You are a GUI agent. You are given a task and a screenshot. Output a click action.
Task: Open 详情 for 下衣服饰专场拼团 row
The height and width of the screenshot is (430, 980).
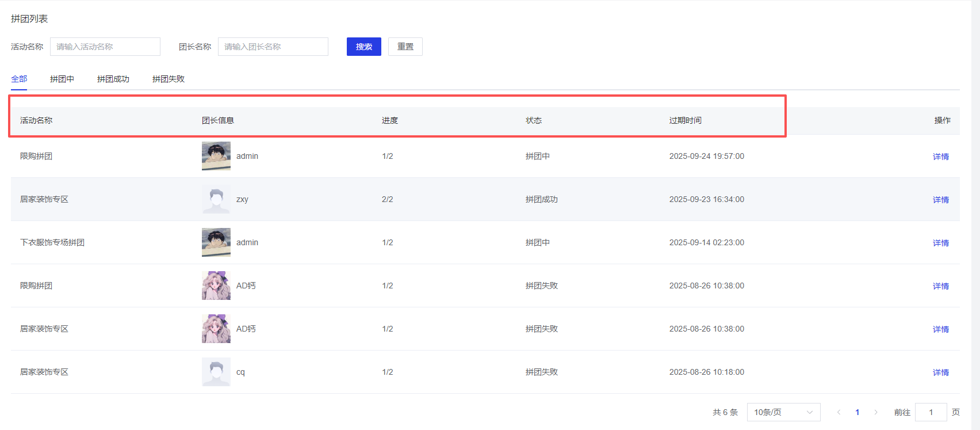(x=940, y=243)
